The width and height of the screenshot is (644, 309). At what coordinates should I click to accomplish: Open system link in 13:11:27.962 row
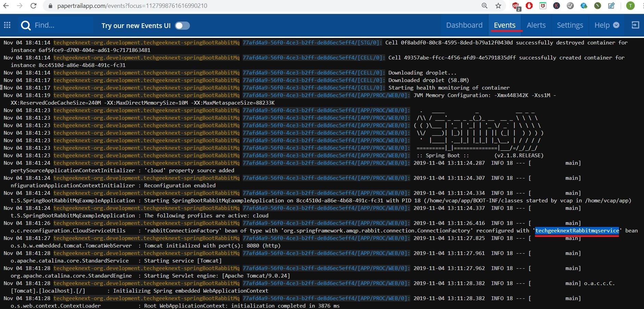[146, 268]
